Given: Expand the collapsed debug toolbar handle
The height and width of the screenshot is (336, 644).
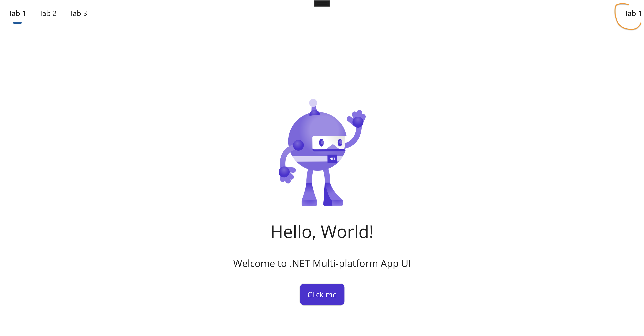Looking at the screenshot, I should pos(322,3).
